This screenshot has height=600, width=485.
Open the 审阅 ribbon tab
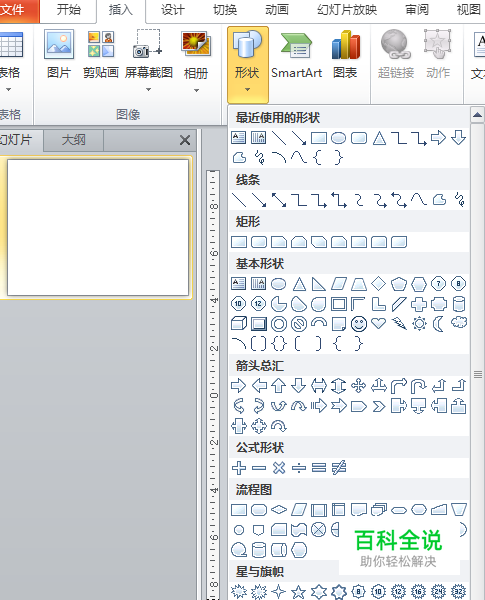417,10
